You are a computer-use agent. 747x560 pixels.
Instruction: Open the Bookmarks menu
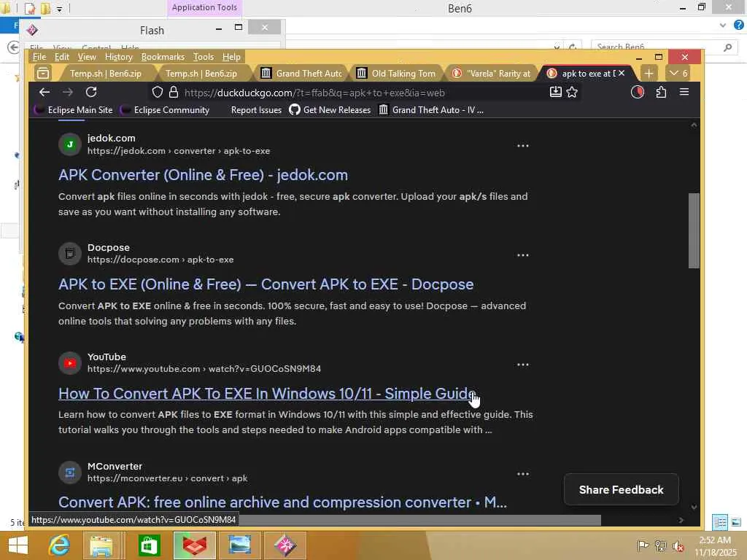click(x=163, y=57)
